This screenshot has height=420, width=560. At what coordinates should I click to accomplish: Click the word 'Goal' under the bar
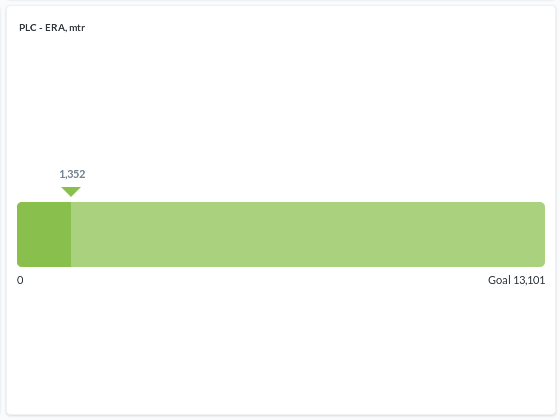click(499, 280)
